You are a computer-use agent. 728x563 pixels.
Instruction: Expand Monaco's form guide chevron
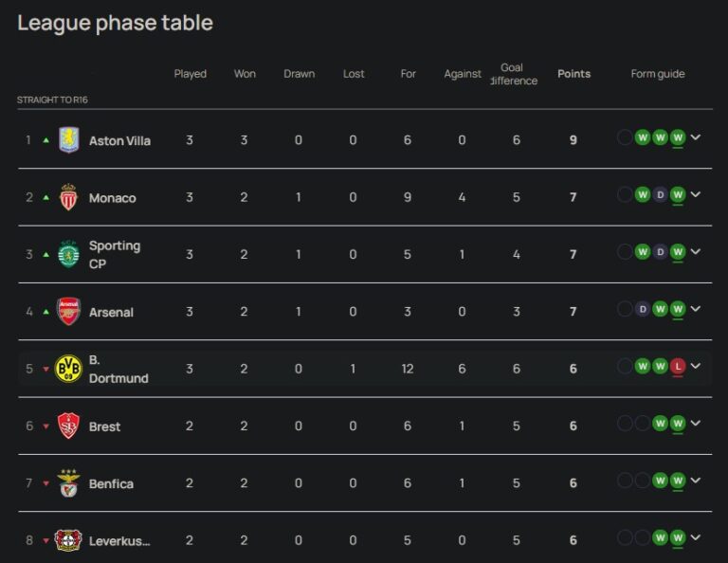point(696,195)
